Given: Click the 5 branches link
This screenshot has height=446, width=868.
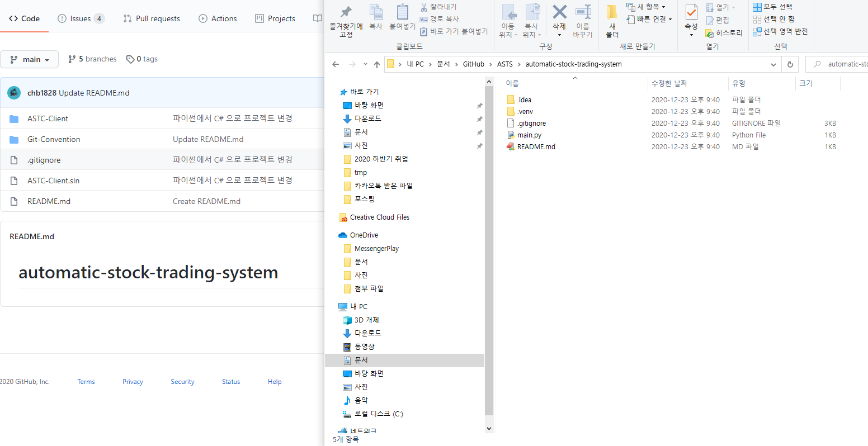Looking at the screenshot, I should [92, 59].
